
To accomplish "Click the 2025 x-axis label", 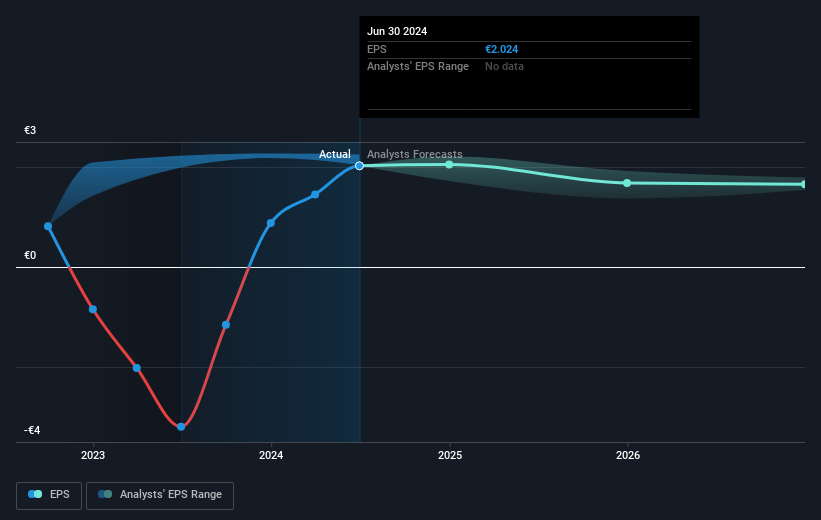I will click(450, 455).
